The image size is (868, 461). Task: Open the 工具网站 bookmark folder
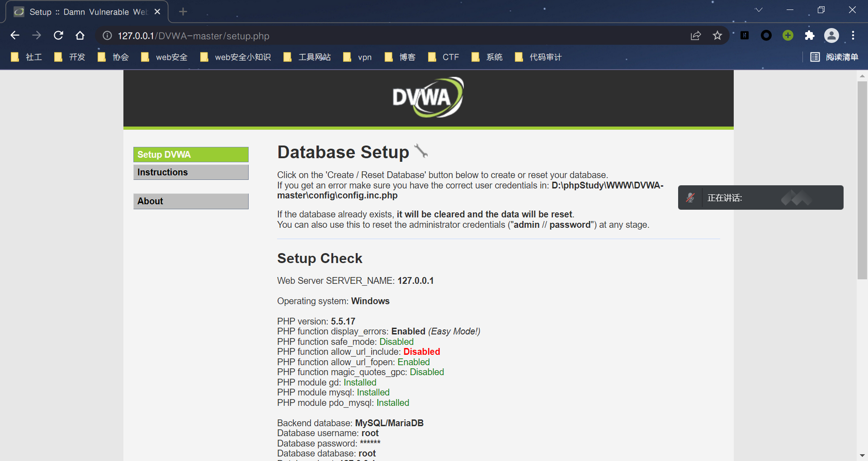click(x=307, y=57)
